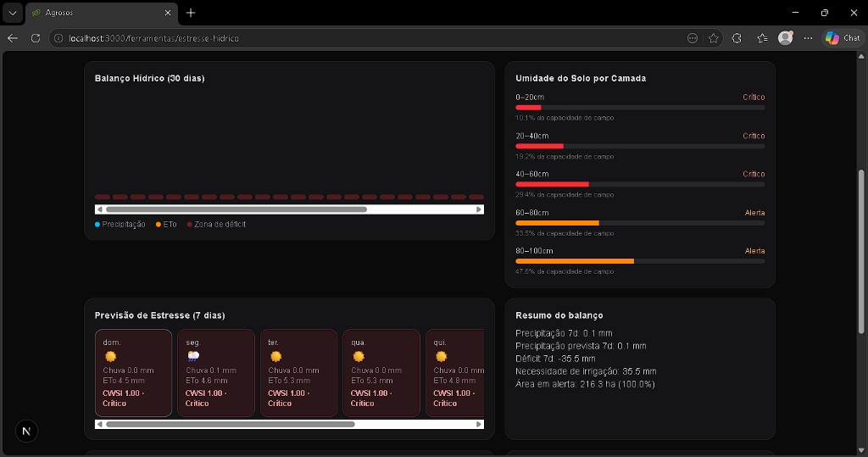The image size is (868, 457).
Task: Click the Balanço Hídrico chart left scroll arrow
Action: [100, 209]
